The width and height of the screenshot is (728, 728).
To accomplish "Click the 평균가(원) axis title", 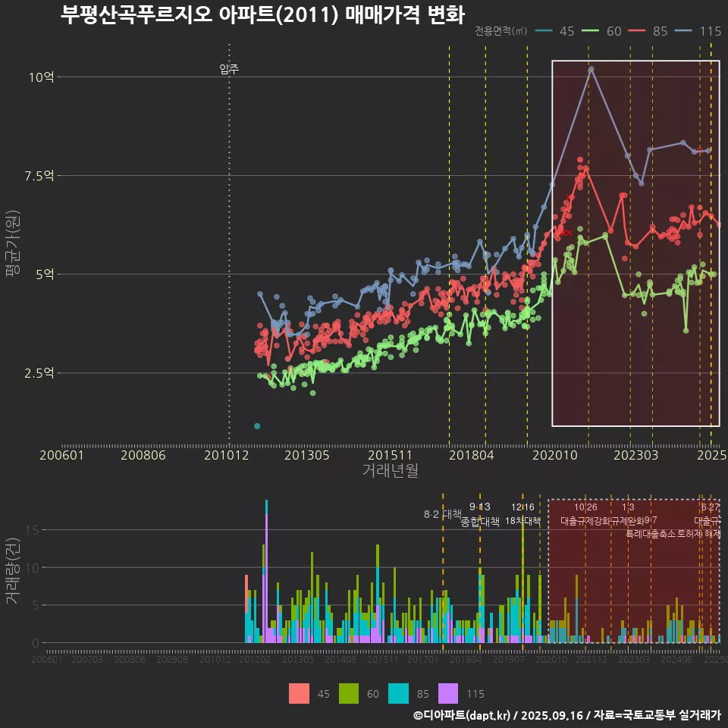I will pyautogui.click(x=13, y=243).
